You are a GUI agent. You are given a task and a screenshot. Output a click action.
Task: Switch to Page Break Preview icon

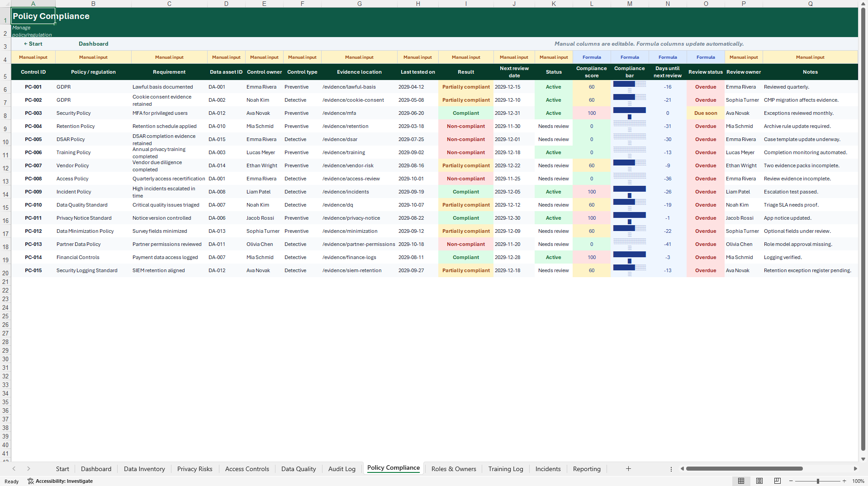pyautogui.click(x=778, y=481)
